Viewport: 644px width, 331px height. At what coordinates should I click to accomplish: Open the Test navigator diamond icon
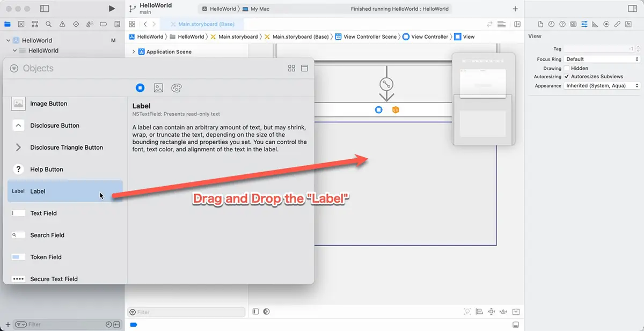pyautogui.click(x=76, y=24)
